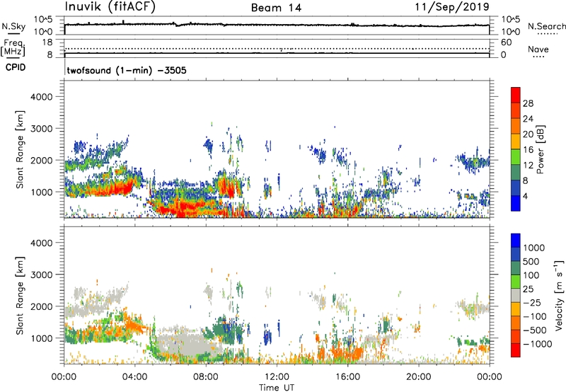Click the '60' Nave axis value
Image resolution: width=566 pixels, height=392 pixels.
(506, 42)
